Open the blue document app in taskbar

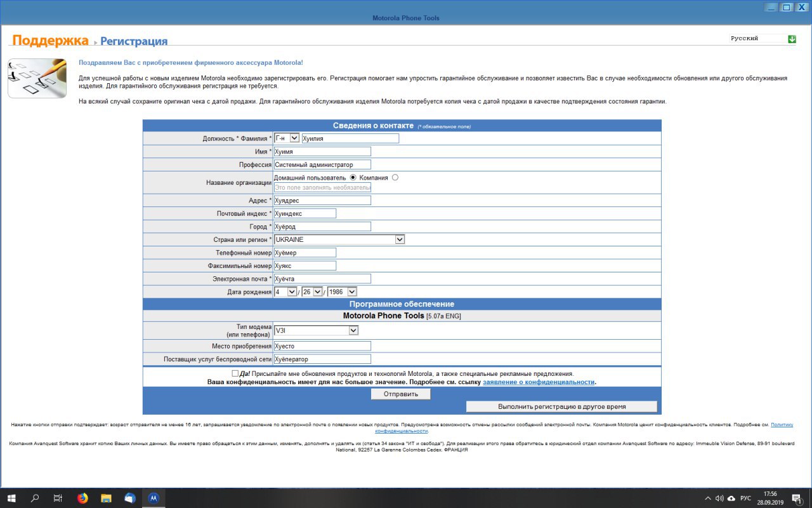click(x=130, y=498)
